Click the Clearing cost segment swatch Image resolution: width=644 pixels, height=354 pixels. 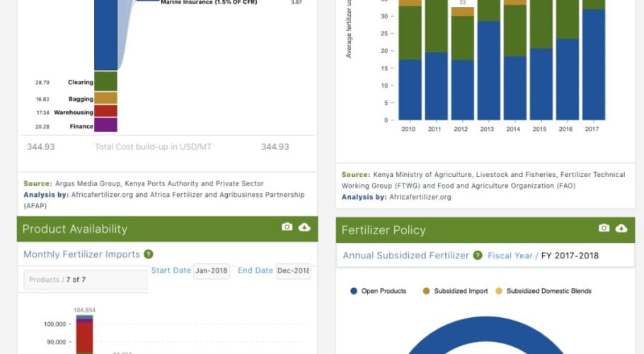105,81
